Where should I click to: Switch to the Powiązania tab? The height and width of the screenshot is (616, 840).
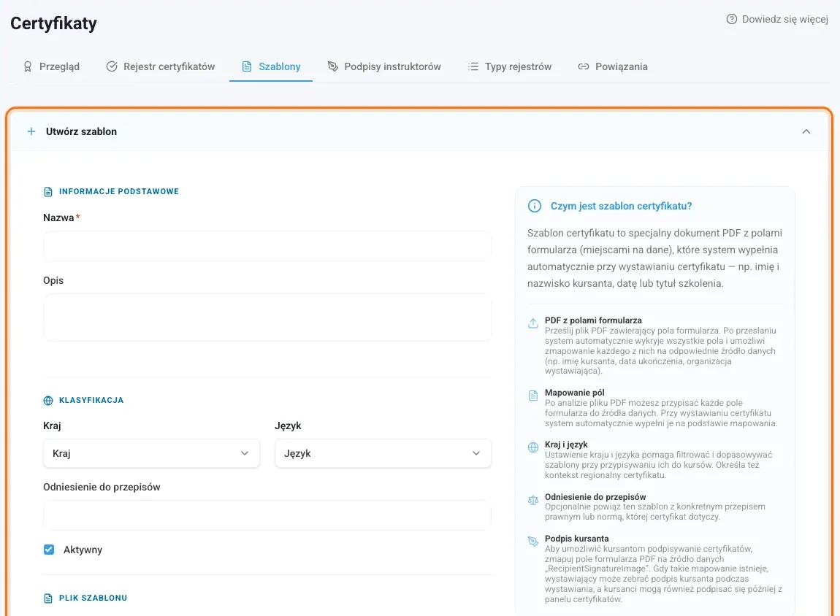pyautogui.click(x=613, y=66)
